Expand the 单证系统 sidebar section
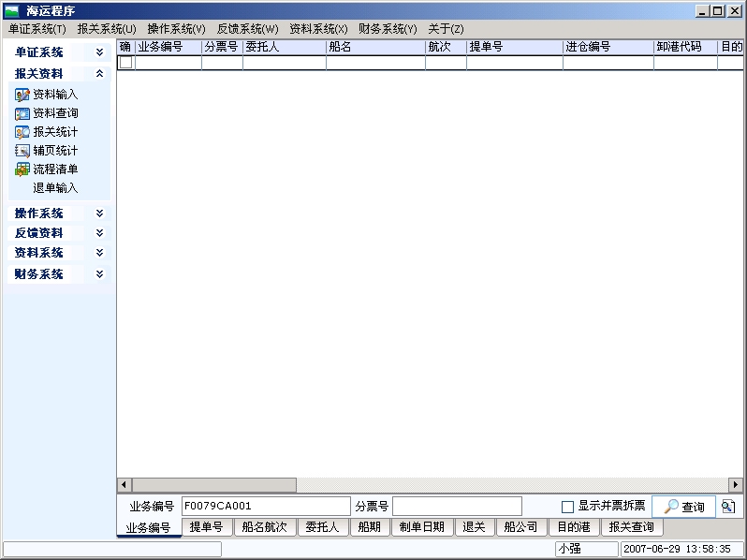The width and height of the screenshot is (747, 560). pos(99,52)
